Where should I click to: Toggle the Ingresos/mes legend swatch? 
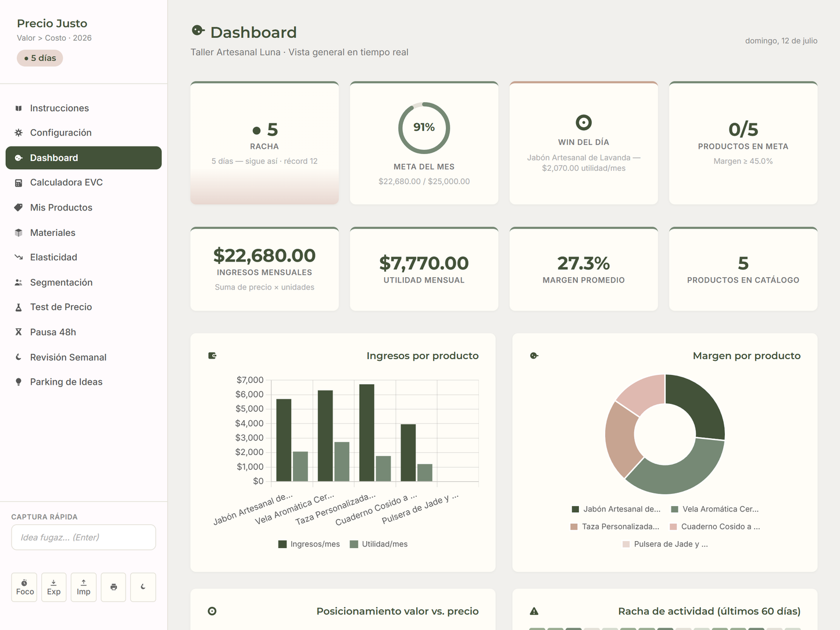(x=283, y=545)
